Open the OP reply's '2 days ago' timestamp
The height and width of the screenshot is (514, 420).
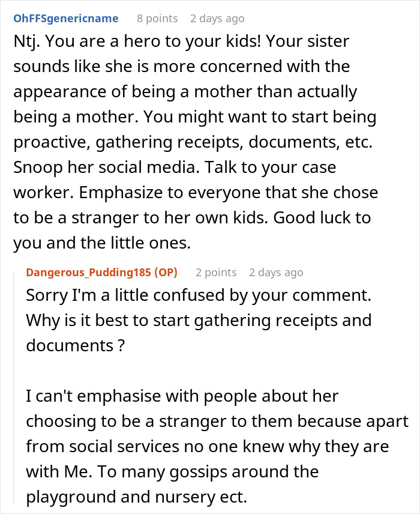coord(276,272)
